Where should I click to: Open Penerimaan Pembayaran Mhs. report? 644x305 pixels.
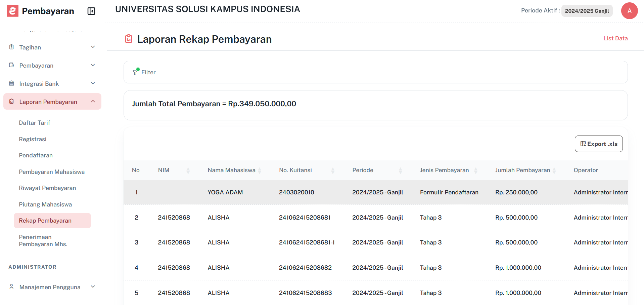(43, 240)
